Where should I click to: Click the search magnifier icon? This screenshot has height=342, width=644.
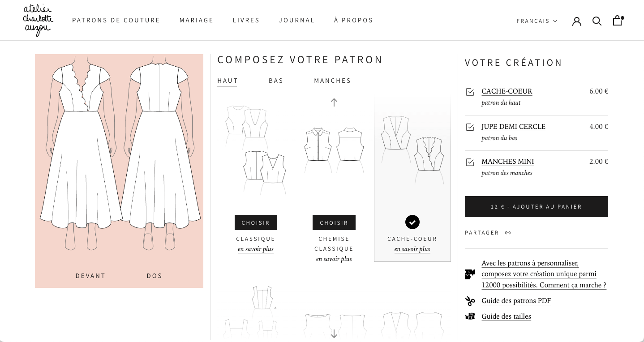click(597, 21)
